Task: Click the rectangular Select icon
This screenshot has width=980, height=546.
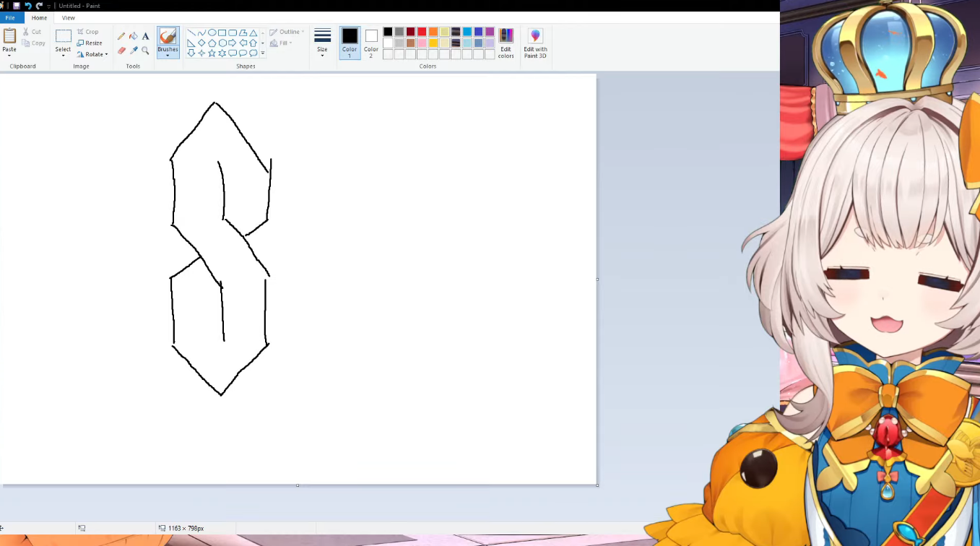Action: (x=64, y=36)
